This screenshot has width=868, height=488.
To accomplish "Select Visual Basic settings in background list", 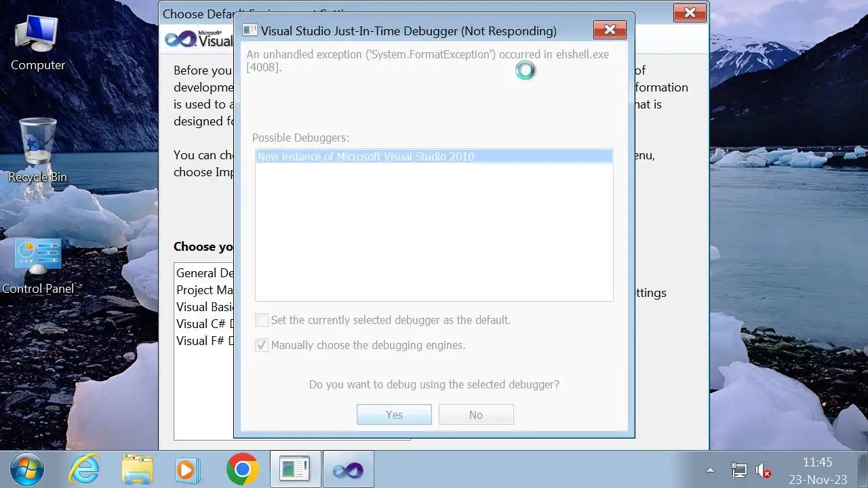I will pos(205,307).
